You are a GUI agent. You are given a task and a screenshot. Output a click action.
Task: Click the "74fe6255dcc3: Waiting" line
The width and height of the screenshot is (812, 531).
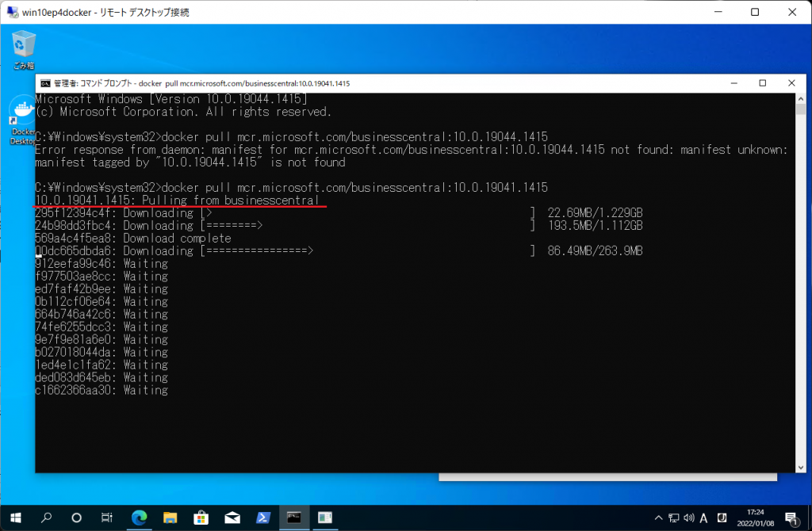coord(101,327)
